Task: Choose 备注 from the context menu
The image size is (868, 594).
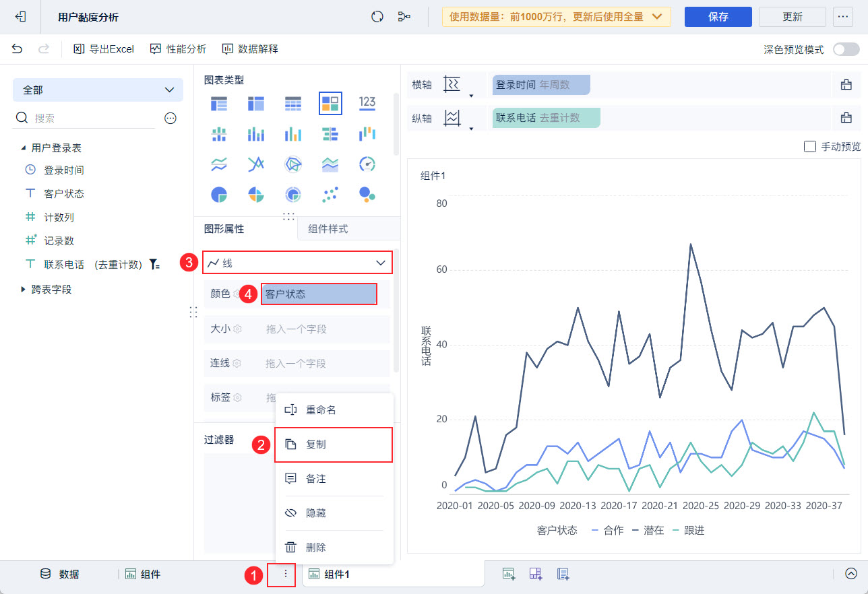Action: click(334, 479)
